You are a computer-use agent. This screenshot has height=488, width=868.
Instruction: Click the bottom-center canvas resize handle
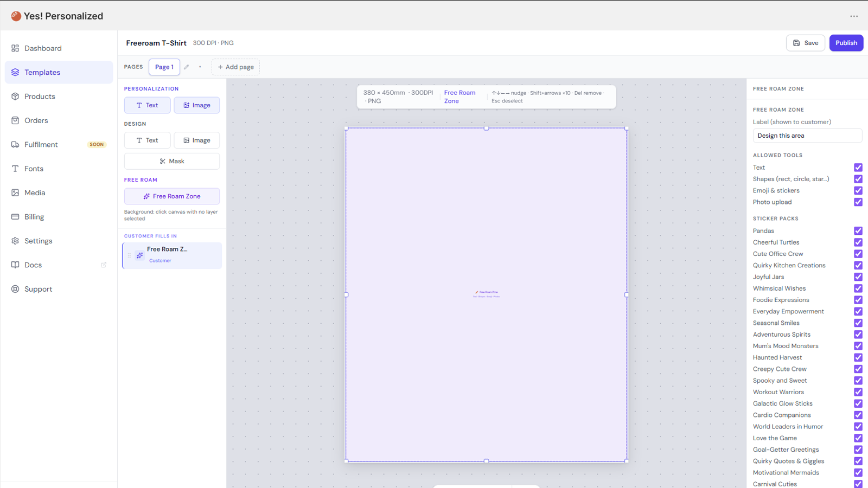[486, 461]
